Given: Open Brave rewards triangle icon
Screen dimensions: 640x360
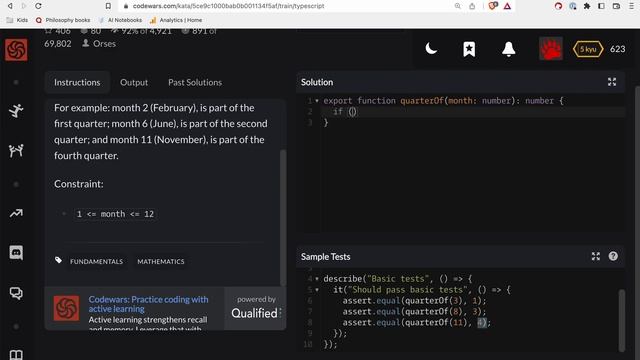Looking at the screenshot, I should coord(507,6).
